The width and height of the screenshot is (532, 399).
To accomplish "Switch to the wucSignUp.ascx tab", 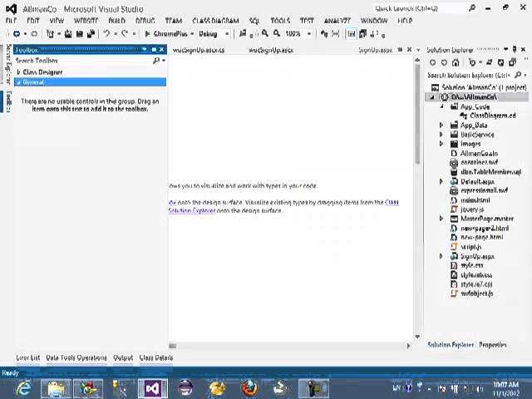I will [x=271, y=50].
